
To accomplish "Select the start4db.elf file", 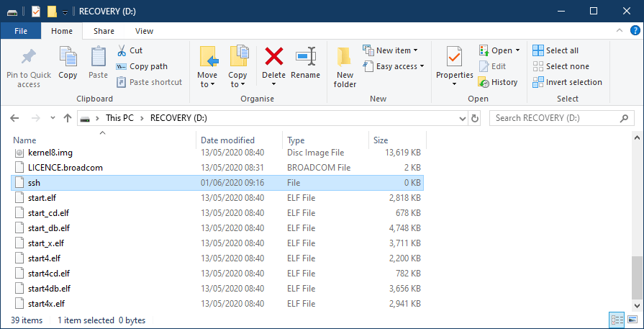I will pyautogui.click(x=217, y=289).
